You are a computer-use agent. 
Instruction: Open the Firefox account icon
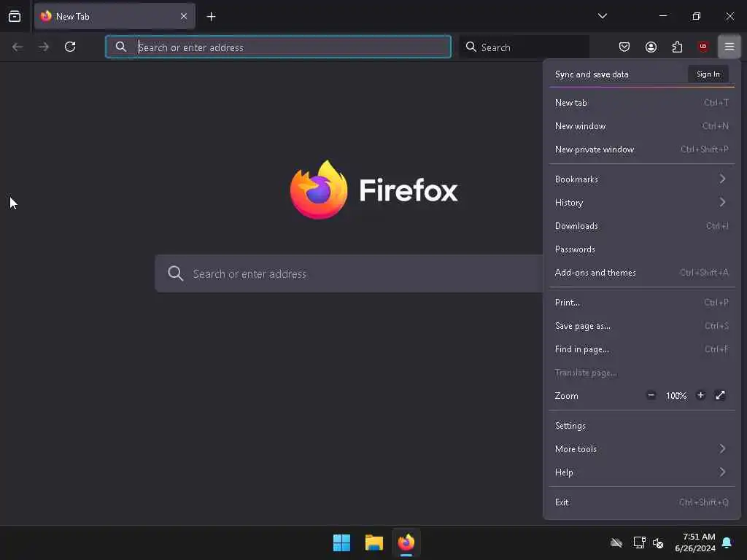pos(651,47)
